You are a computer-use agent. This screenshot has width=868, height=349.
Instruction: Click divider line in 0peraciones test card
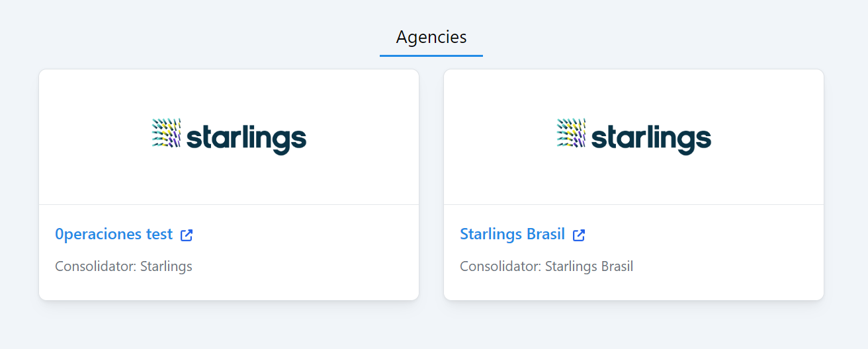229,205
